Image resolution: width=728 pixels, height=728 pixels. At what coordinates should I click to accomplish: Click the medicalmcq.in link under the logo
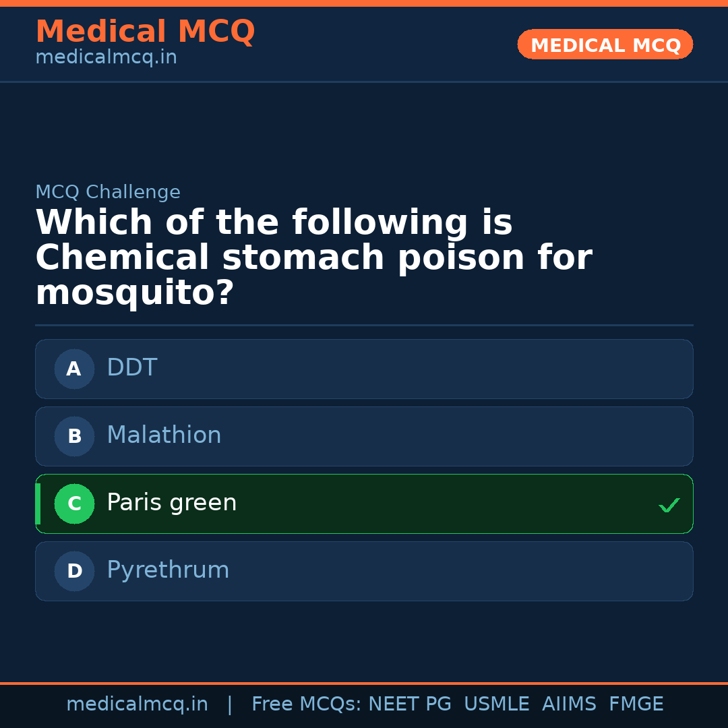coord(106,57)
